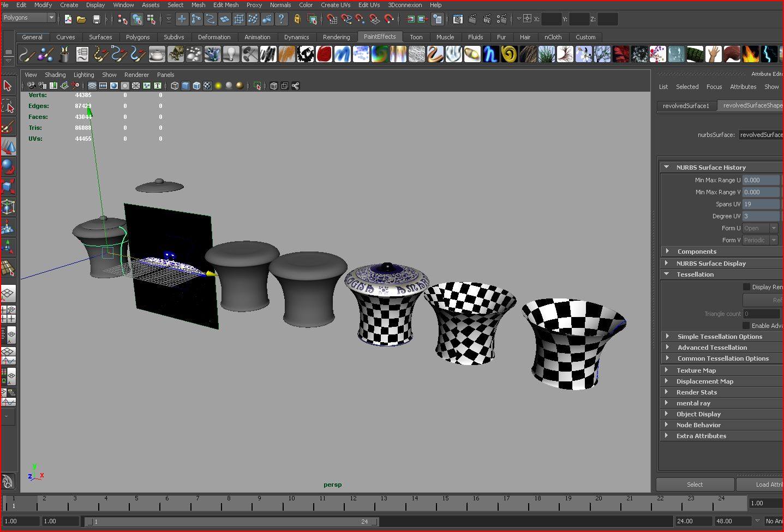Open the Polygons menu set dropdown

(51, 17)
